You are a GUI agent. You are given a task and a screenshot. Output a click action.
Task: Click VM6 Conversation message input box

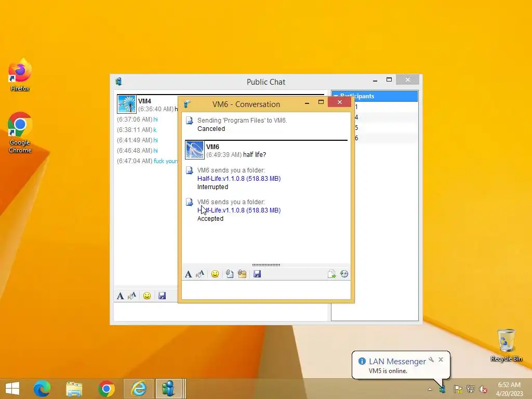click(x=266, y=290)
